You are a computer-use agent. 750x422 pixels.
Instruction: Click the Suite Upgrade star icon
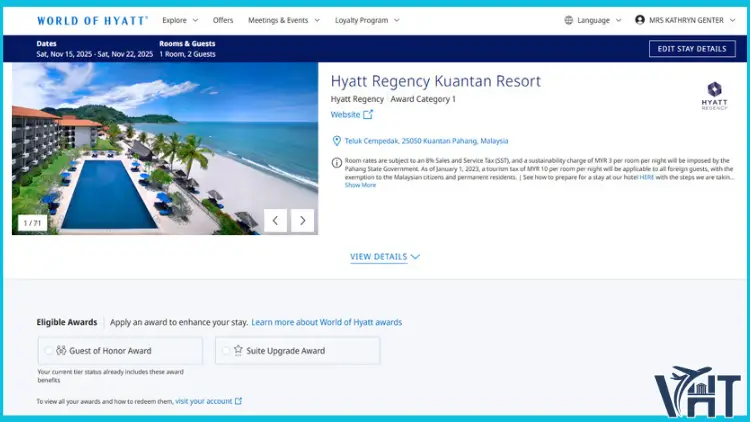click(x=238, y=350)
